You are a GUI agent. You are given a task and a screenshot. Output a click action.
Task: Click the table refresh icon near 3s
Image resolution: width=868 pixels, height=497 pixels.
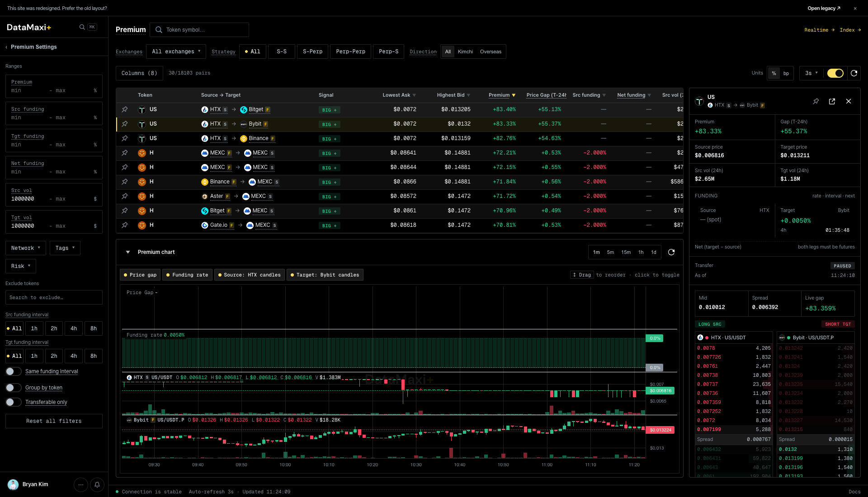(854, 73)
